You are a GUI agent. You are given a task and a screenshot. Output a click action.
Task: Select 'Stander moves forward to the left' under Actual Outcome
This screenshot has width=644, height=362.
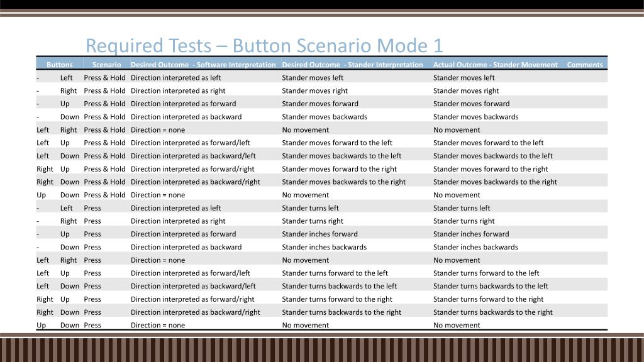(x=488, y=143)
